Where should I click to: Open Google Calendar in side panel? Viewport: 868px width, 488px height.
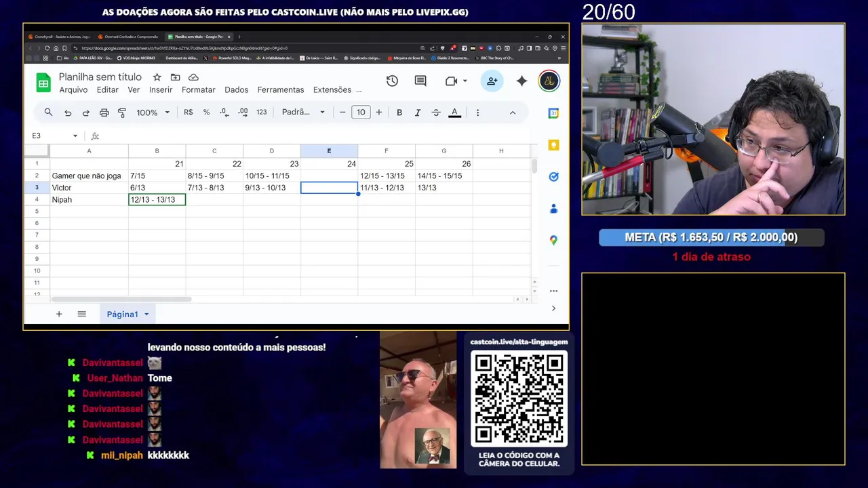553,113
